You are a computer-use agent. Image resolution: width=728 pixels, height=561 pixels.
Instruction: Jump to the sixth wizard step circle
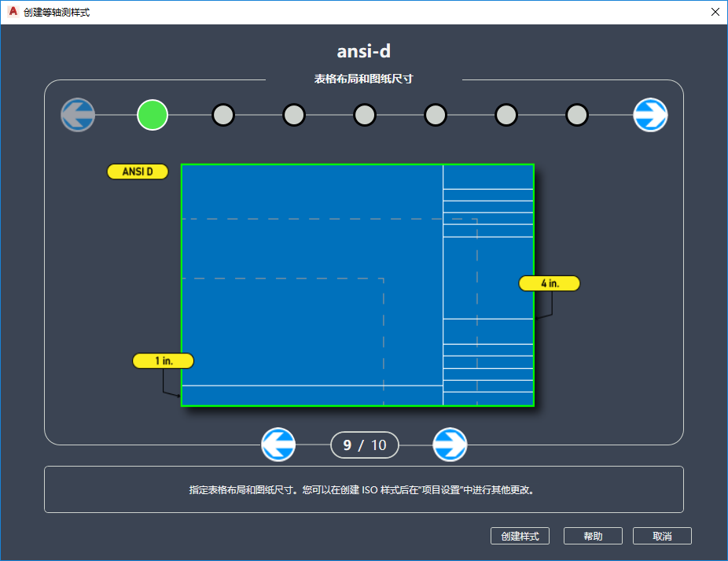click(506, 115)
